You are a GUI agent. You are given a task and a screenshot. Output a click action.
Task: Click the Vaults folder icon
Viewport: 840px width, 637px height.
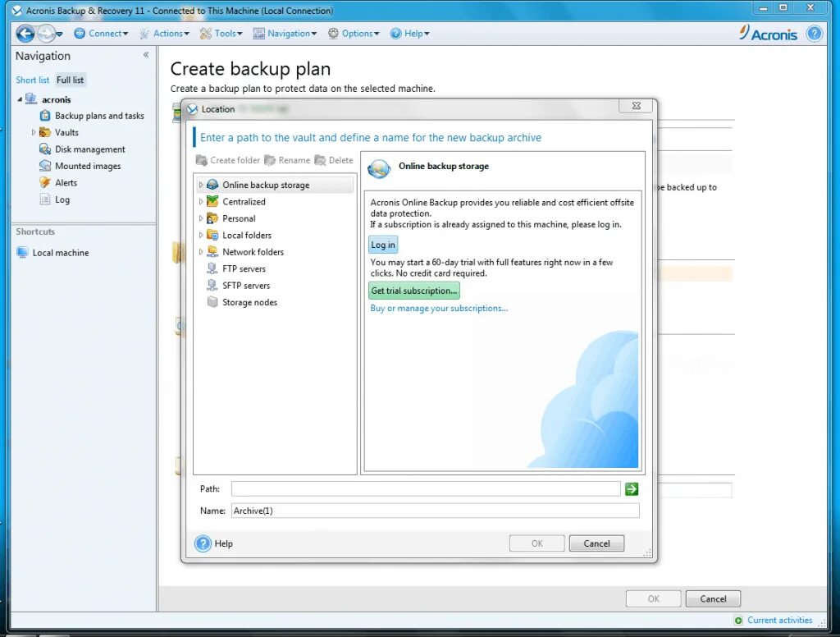(x=46, y=132)
